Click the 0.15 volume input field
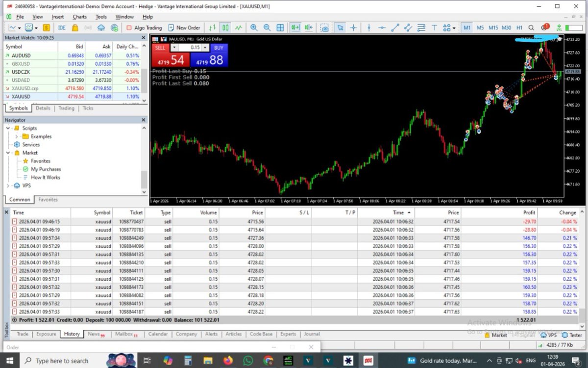 tap(190, 48)
